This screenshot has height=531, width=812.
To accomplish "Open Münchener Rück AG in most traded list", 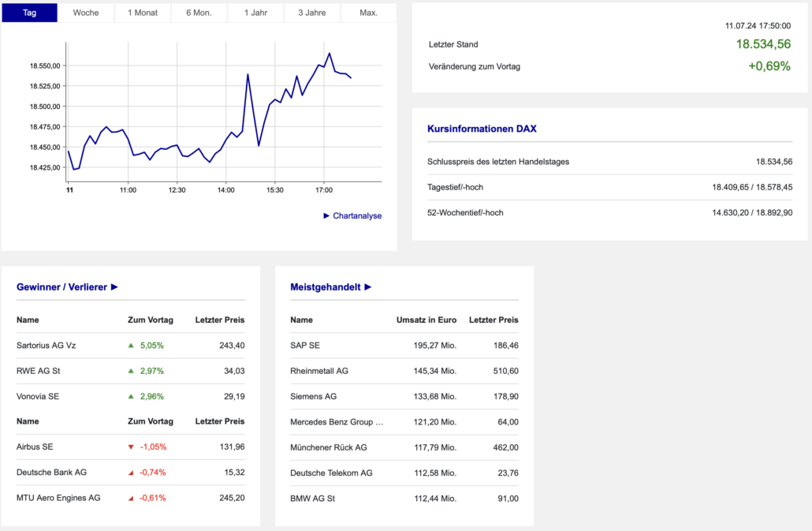I will (x=328, y=447).
